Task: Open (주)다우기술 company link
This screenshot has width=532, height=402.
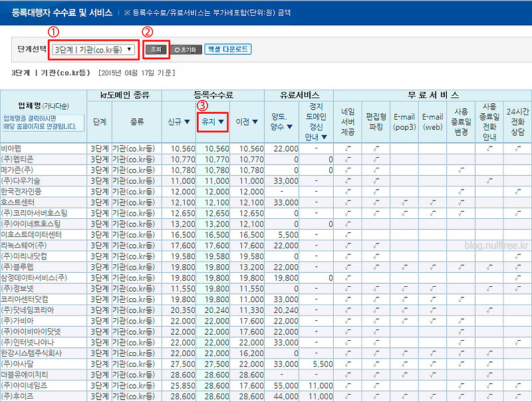Action: tap(21, 180)
